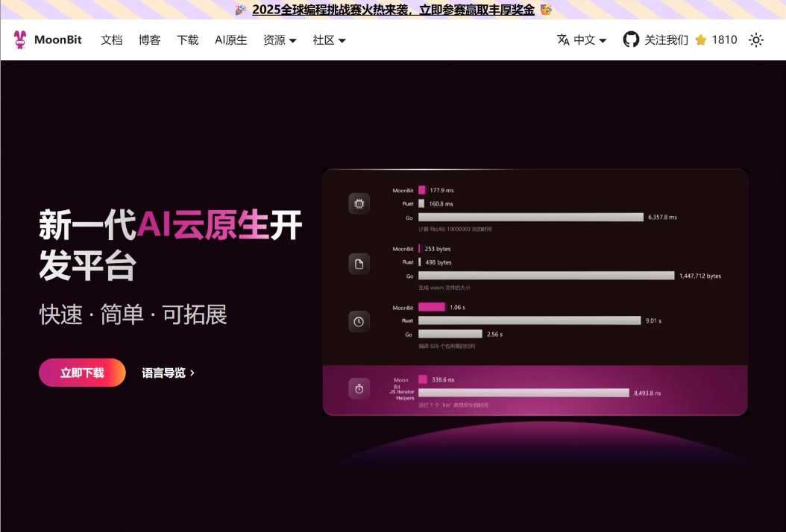Click the '160.8 ms' Rust value
This screenshot has width=786, height=532.
click(x=441, y=204)
